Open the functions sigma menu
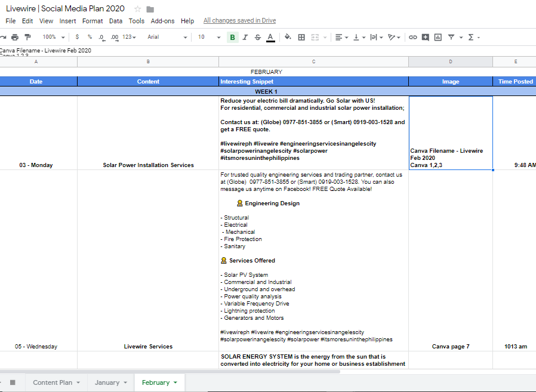 tap(474, 37)
